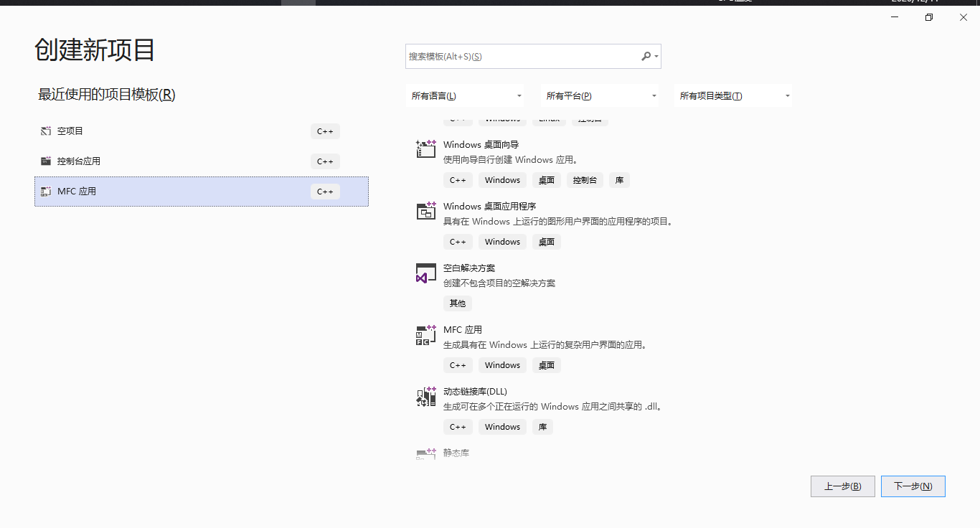Select 空白解决方案 template title
This screenshot has width=980, height=528.
tap(469, 268)
